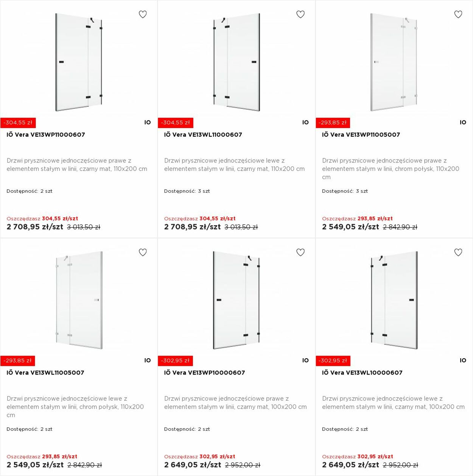Click the VE13WL10000607 shower door image
The image size is (473, 476).
pos(394,300)
